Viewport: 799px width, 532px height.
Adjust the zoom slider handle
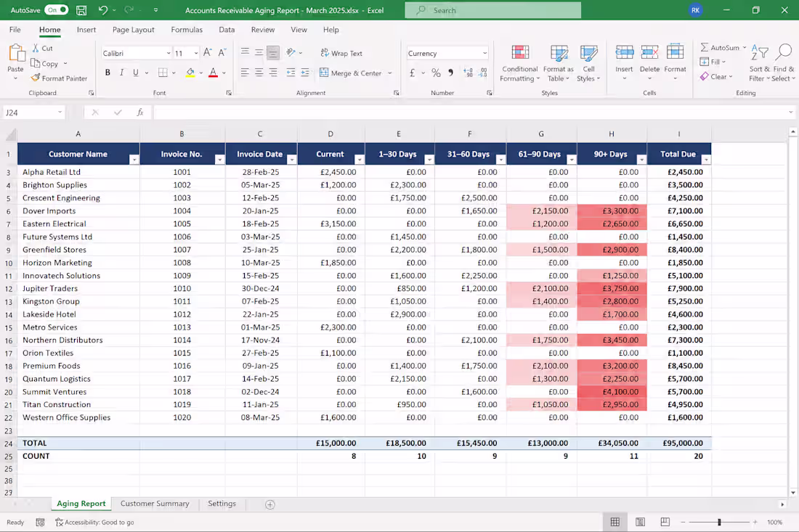point(719,522)
